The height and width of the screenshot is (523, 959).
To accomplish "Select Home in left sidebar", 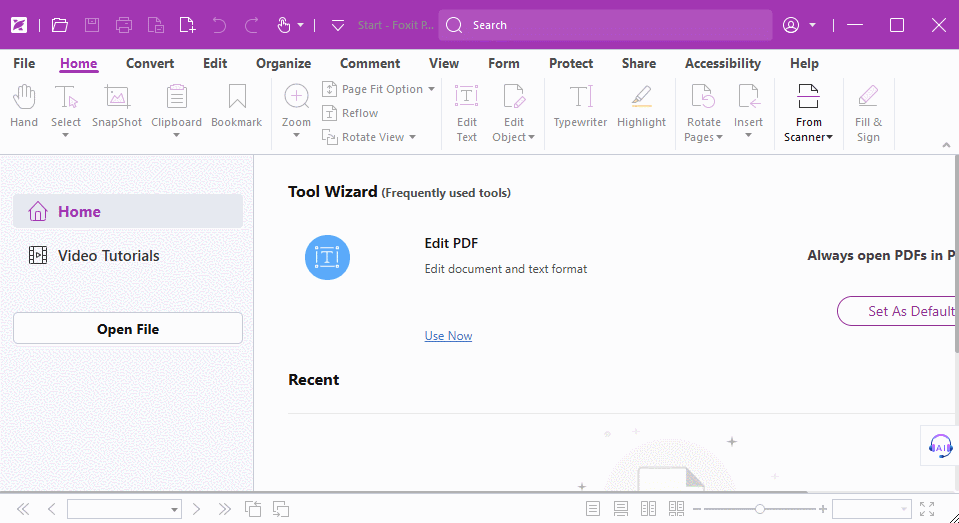I will click(128, 212).
